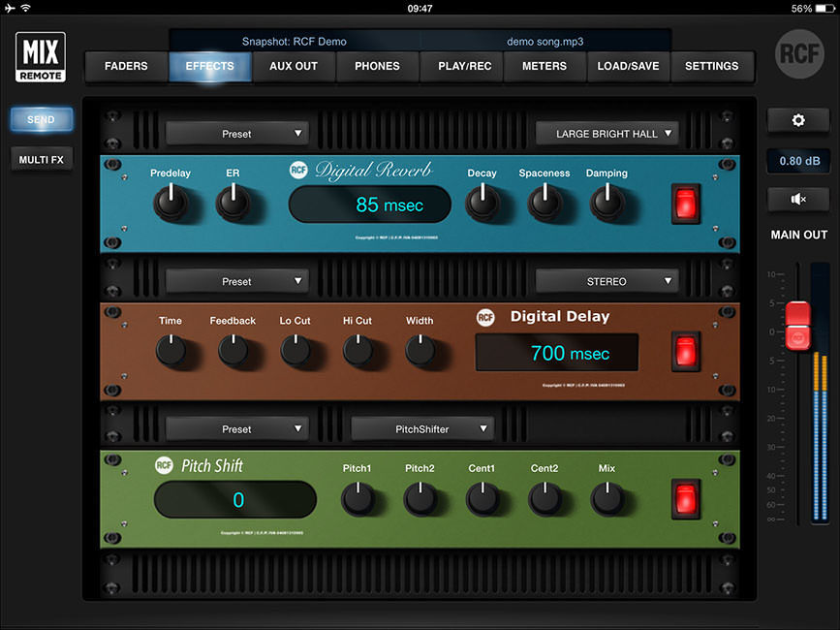Select the Pitch Shift Mix knob
The height and width of the screenshot is (630, 840).
(x=607, y=498)
